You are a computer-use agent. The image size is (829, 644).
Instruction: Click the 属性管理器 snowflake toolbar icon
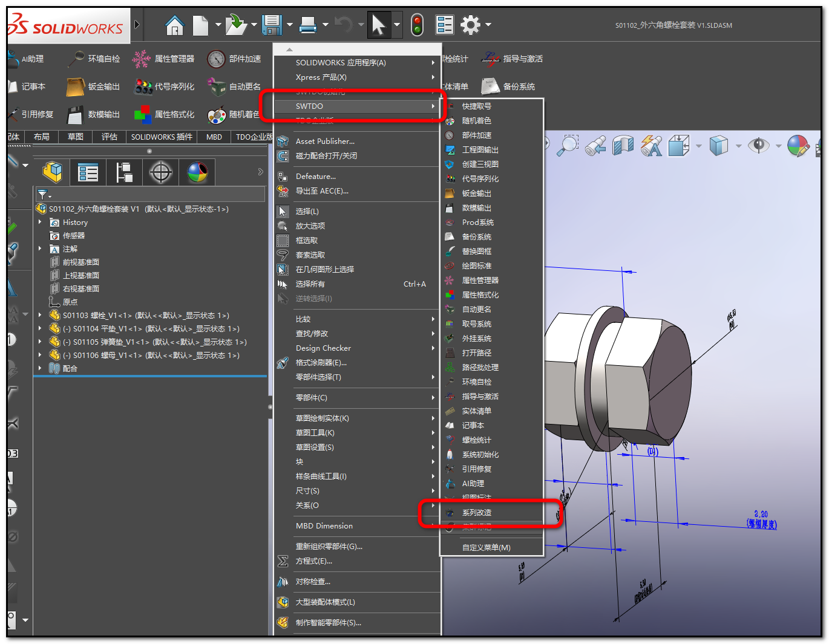142,59
